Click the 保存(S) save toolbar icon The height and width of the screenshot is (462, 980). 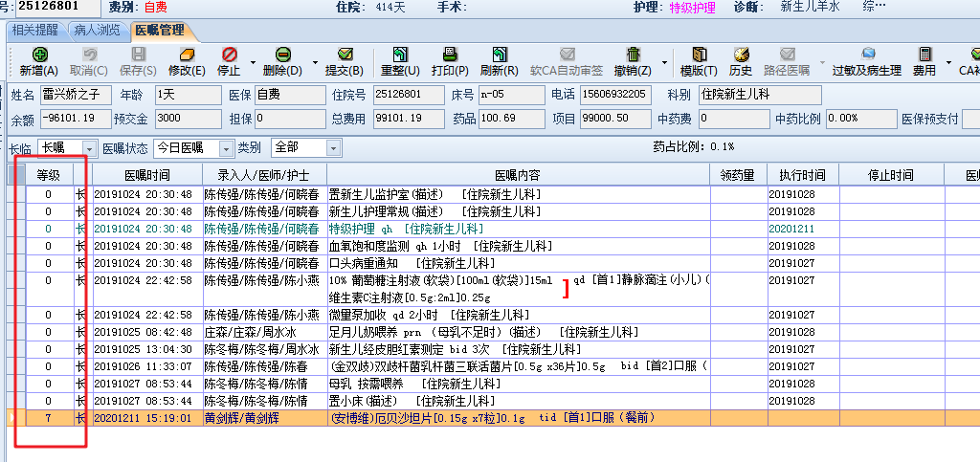click(138, 55)
